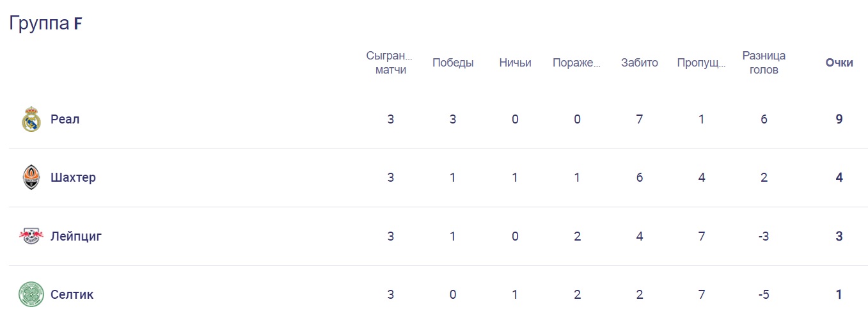This screenshot has height=318, width=868.
Task: Sort by the Разница голов column header
Action: [764, 63]
